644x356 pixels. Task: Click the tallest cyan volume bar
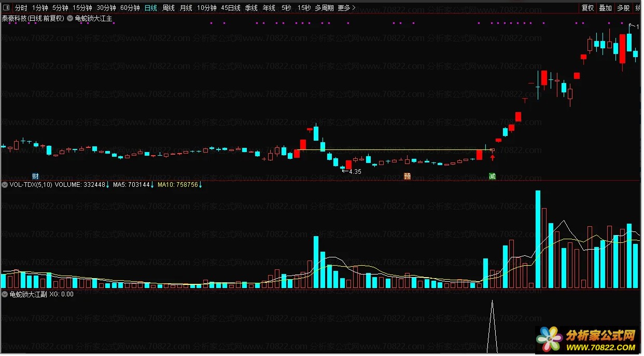click(538, 239)
